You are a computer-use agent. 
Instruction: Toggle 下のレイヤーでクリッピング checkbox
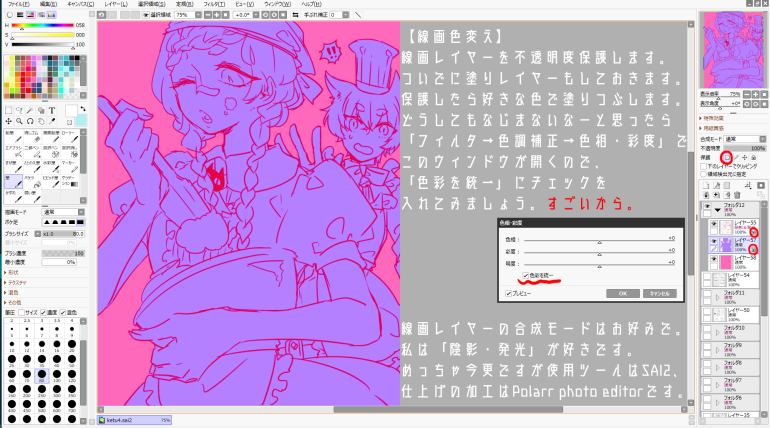(704, 166)
